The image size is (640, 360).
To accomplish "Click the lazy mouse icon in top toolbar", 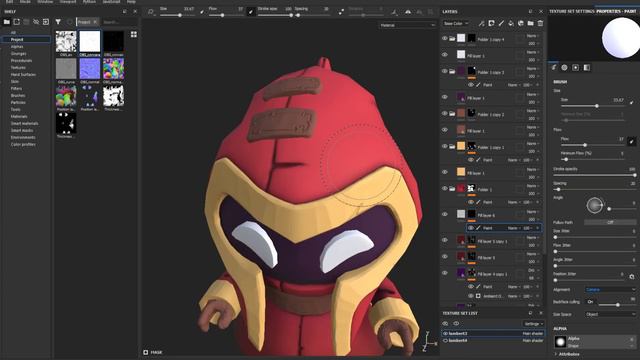I will pos(341,12).
